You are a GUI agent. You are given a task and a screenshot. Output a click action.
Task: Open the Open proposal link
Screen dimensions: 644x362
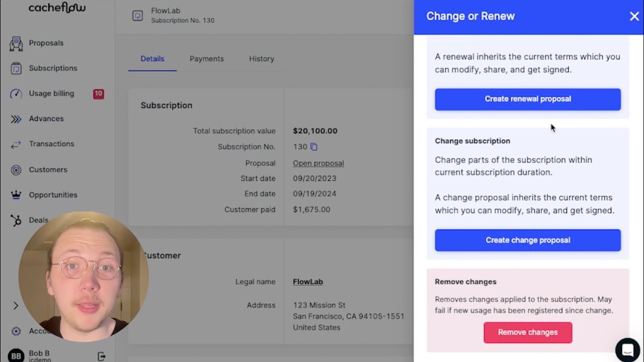tap(318, 163)
